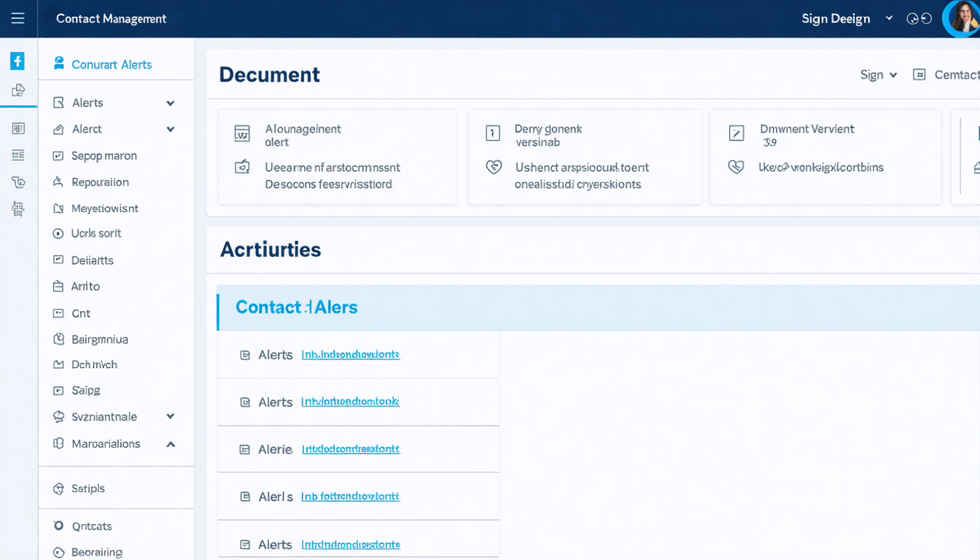Open Setipls in sidebar
Viewport: 980px width, 560px height.
(88, 489)
